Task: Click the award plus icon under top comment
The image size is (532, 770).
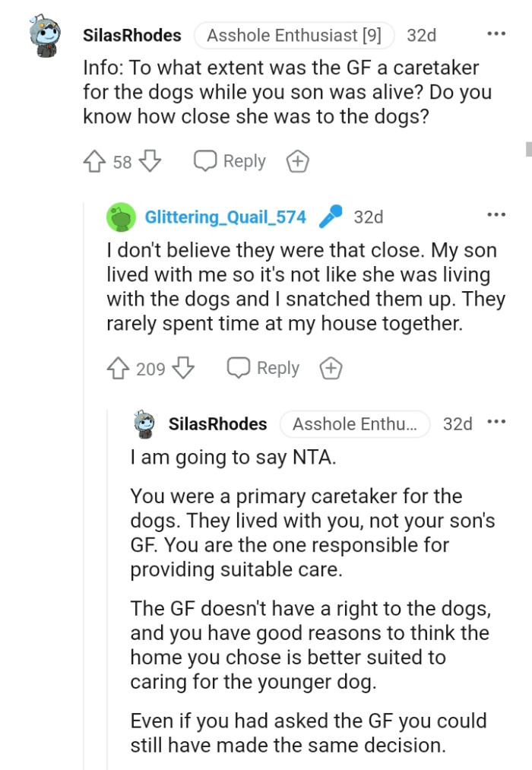Action: coord(296,162)
